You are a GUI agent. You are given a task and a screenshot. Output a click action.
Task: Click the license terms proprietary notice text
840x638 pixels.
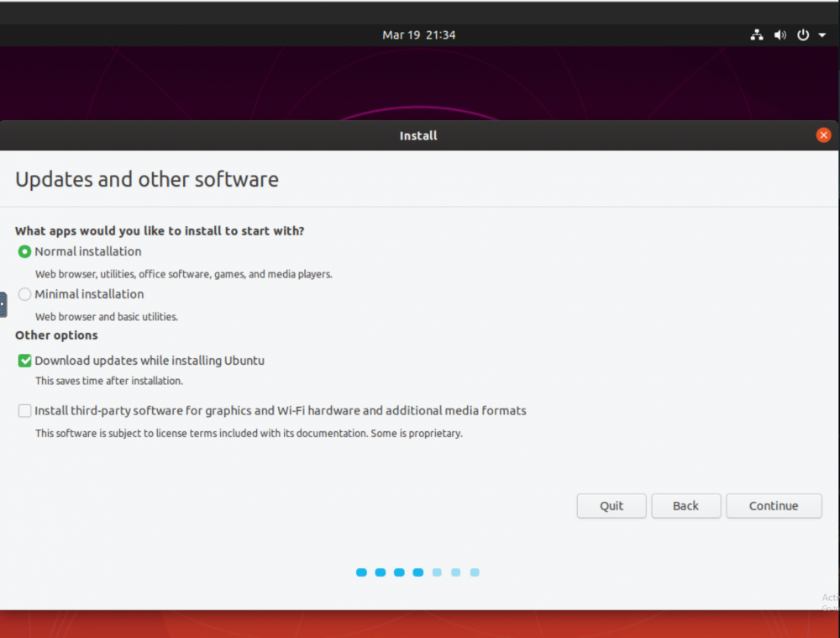tap(249, 433)
